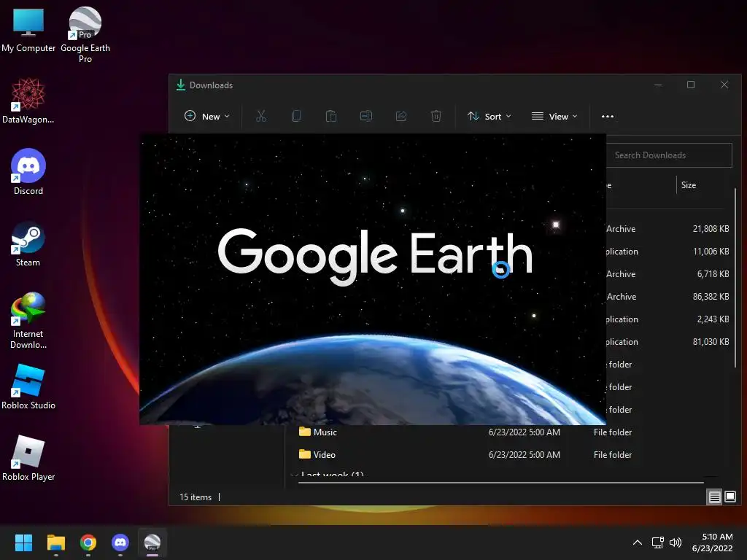Launch Roblox Player desktop icon
This screenshot has height=560, width=747.
coord(28,458)
